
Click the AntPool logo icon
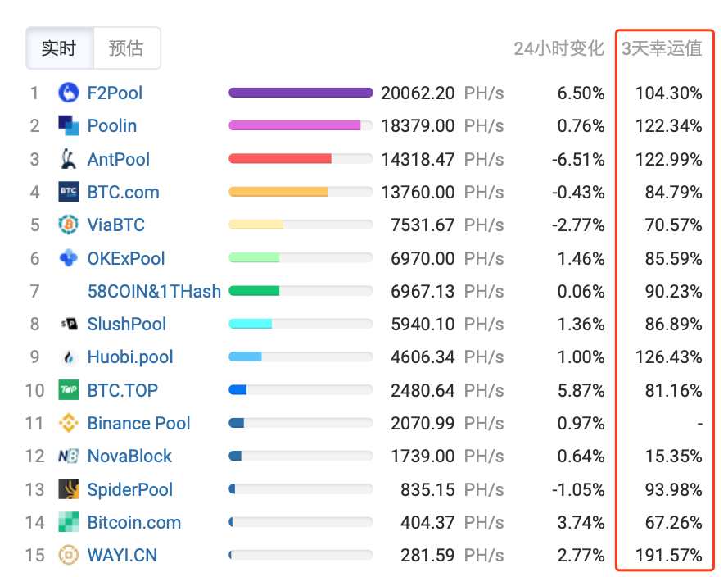tap(68, 159)
